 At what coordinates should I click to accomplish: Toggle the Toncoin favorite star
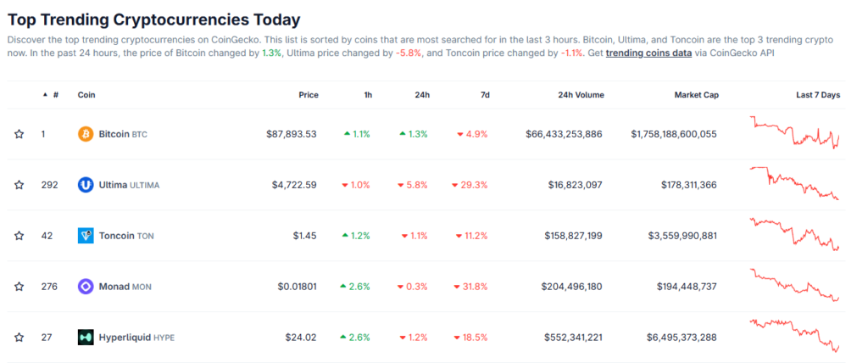click(x=19, y=236)
